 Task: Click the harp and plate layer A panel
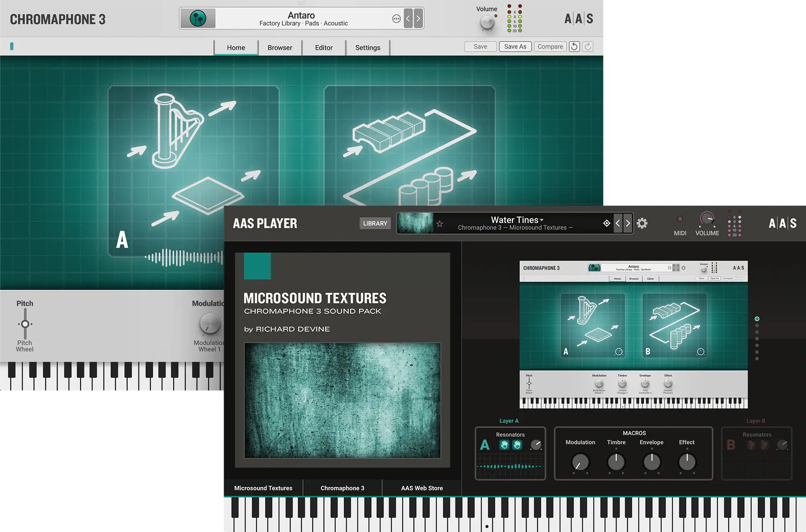point(193,171)
